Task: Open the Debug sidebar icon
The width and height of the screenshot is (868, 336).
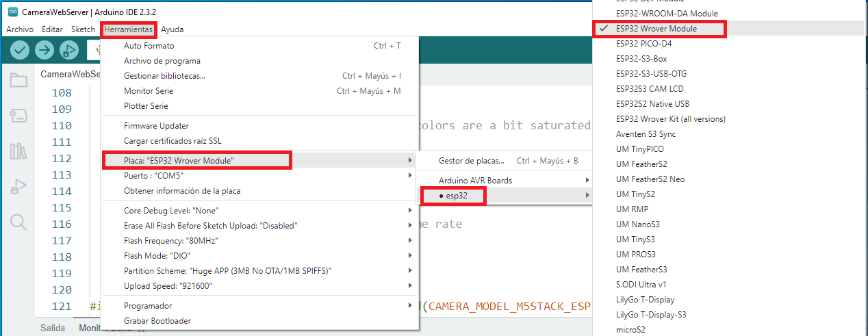Action: tap(18, 186)
